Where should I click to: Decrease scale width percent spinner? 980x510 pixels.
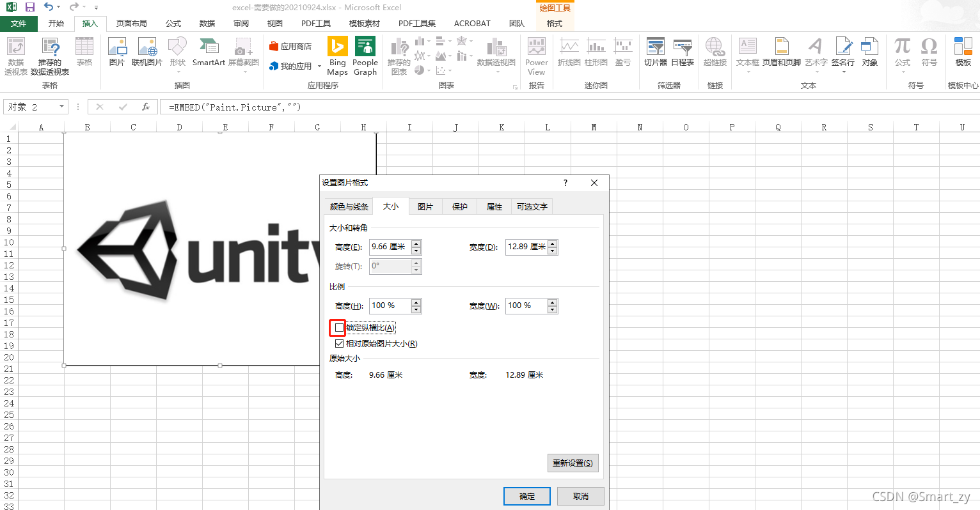[553, 309]
